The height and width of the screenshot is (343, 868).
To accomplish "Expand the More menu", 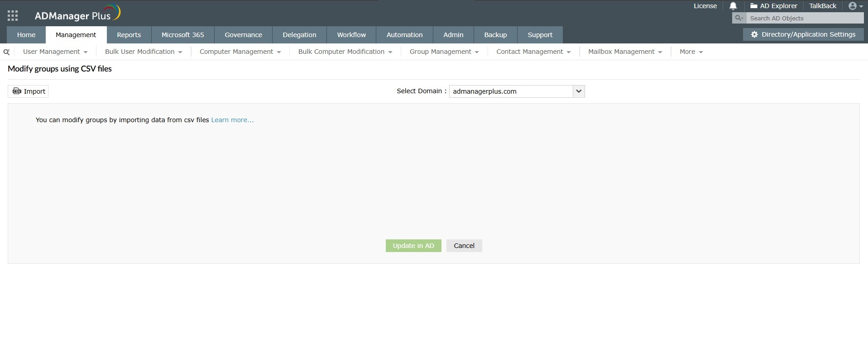I will click(x=691, y=52).
